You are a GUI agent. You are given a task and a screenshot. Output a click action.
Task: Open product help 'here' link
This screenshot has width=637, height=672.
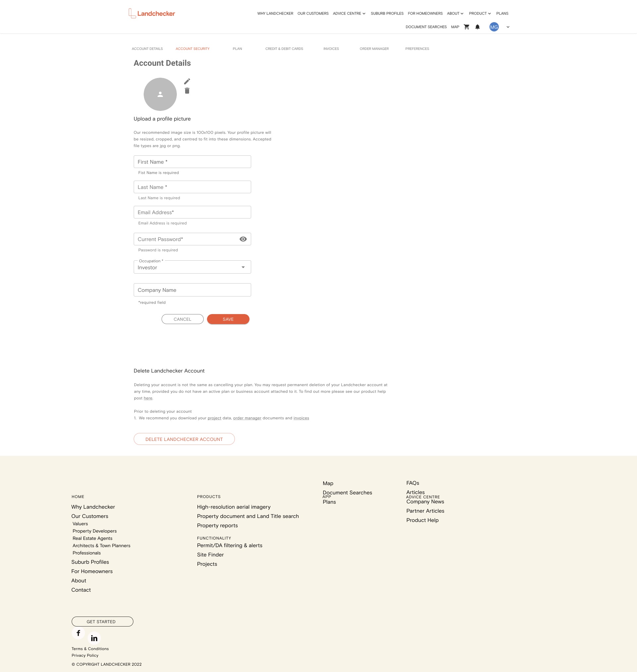click(x=148, y=398)
